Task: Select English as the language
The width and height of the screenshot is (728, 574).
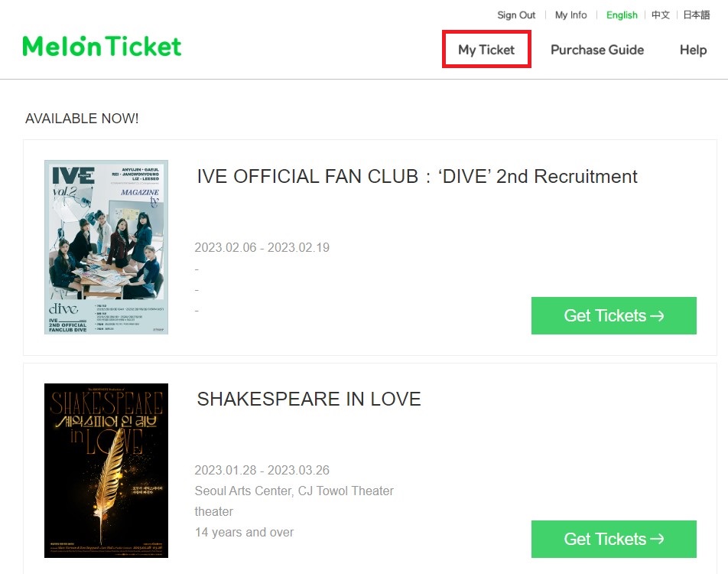Action: point(622,15)
